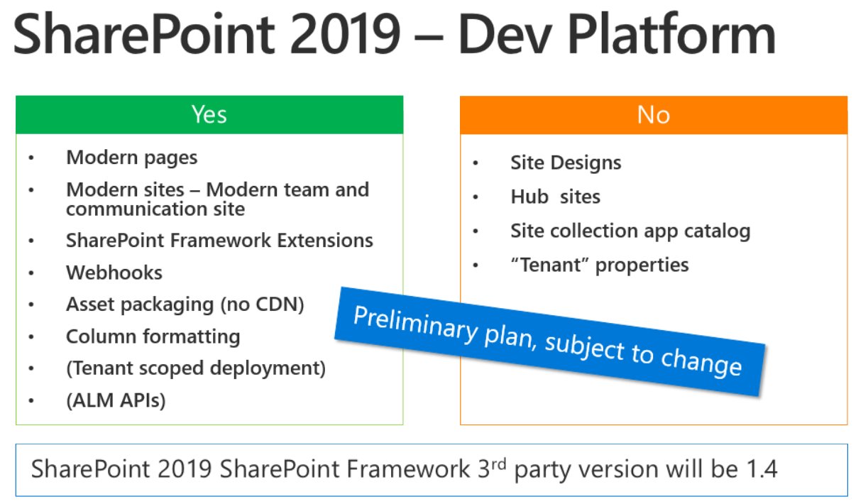Click the 'Modern pages' bullet
Screen dimensions: 868x504
132,157
